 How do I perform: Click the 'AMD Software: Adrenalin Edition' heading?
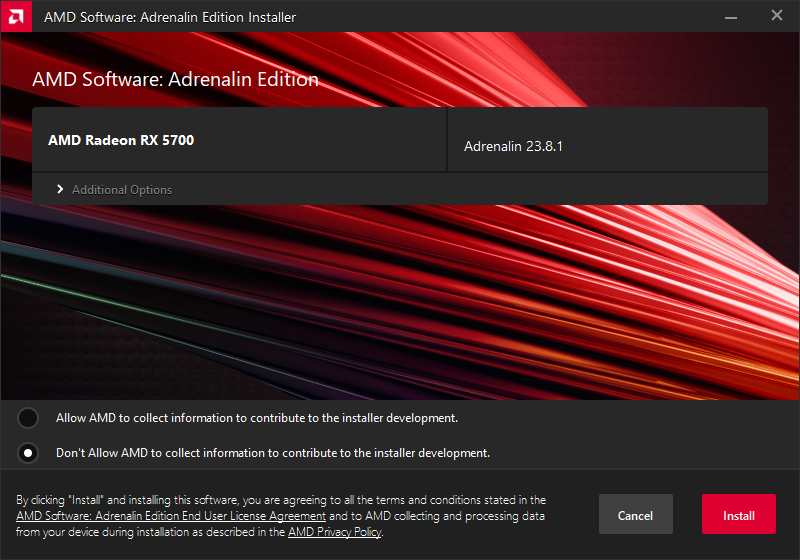coord(175,80)
